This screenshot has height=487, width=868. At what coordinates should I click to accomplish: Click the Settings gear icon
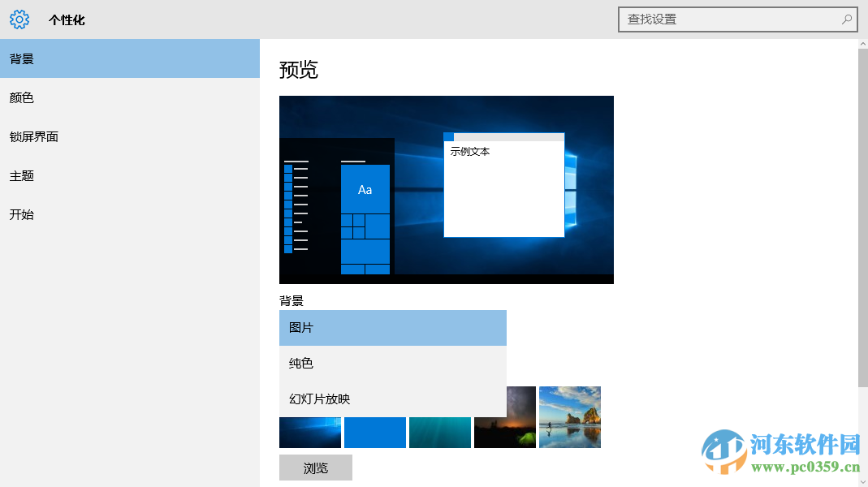[19, 19]
